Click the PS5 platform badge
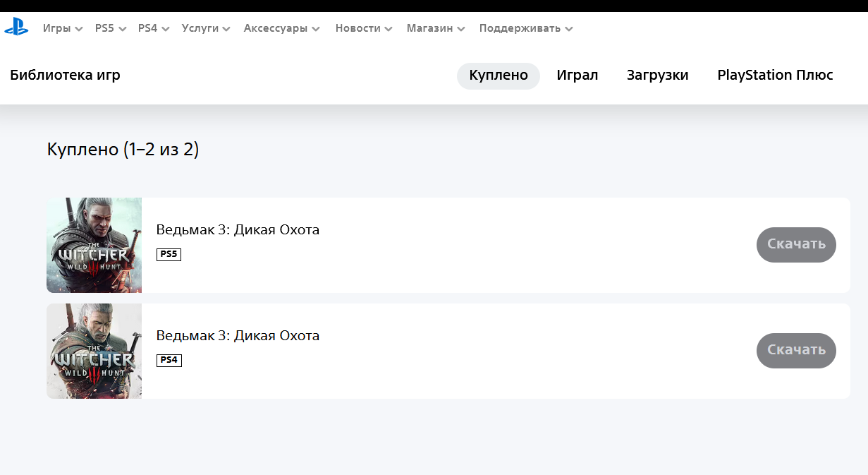Screen dimensions: 868x475 [169, 255]
